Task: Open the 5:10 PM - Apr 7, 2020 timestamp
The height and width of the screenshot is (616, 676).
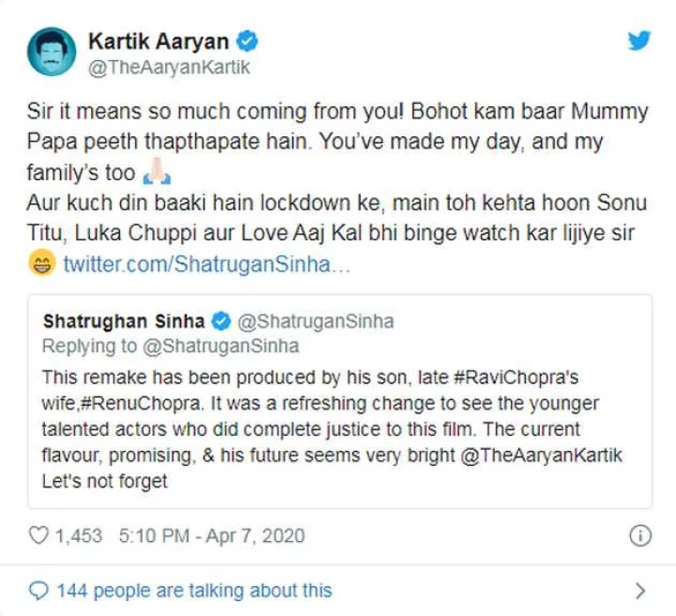Action: [x=212, y=536]
